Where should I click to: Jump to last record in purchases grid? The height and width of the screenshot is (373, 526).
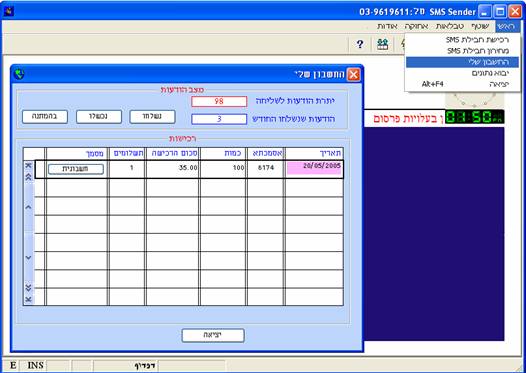(29, 299)
